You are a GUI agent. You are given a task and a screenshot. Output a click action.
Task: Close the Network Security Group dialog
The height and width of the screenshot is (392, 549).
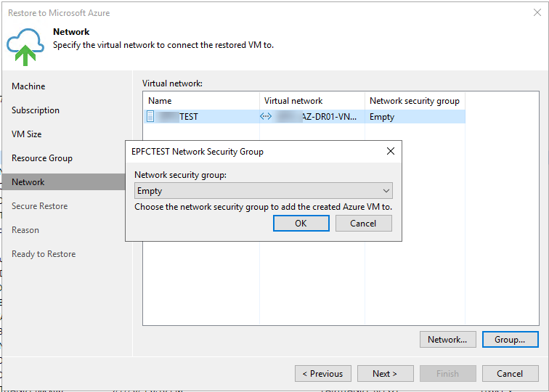pyautogui.click(x=391, y=151)
